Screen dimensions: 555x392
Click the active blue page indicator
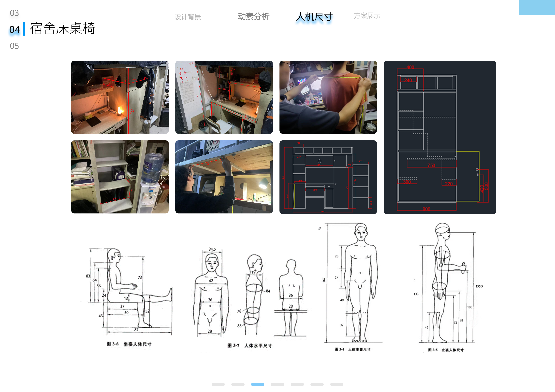257,384
